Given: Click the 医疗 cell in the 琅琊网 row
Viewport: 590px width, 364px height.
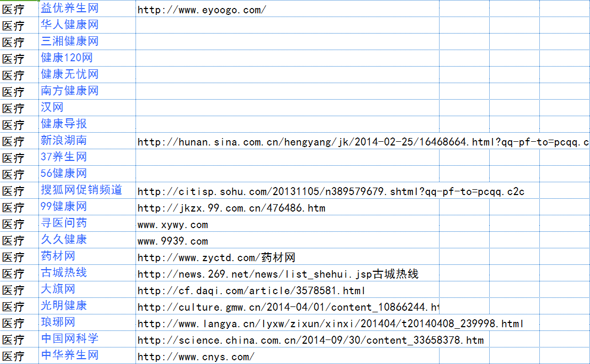Looking at the screenshot, I should (19, 322).
